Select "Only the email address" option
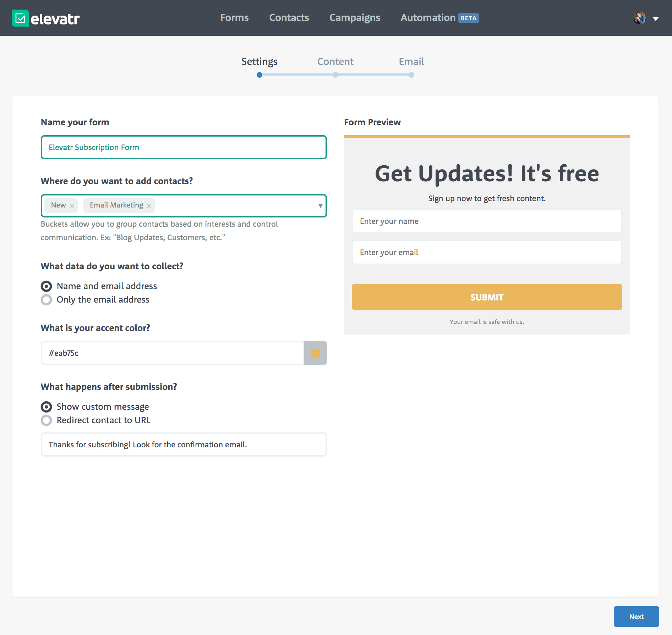This screenshot has width=672, height=635. point(47,300)
